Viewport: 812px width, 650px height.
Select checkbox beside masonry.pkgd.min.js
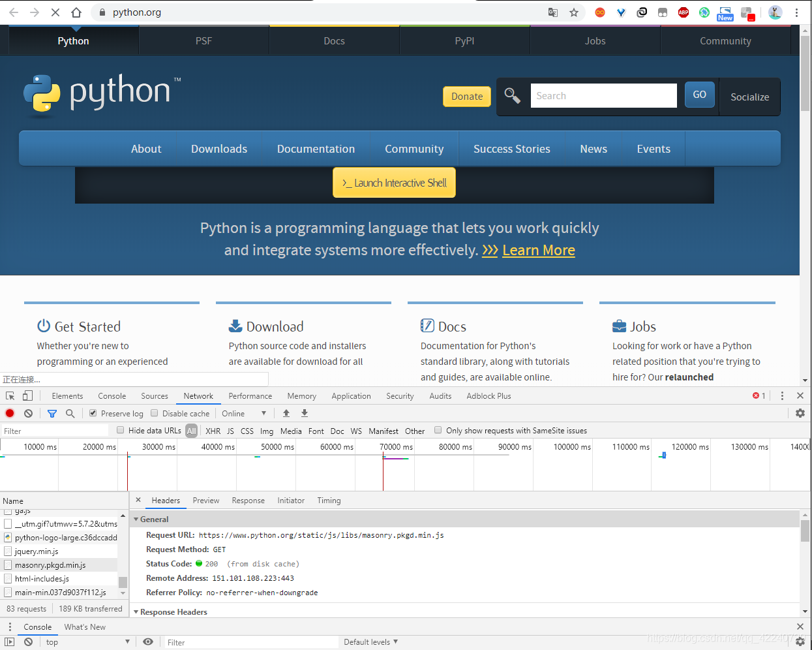(8, 565)
